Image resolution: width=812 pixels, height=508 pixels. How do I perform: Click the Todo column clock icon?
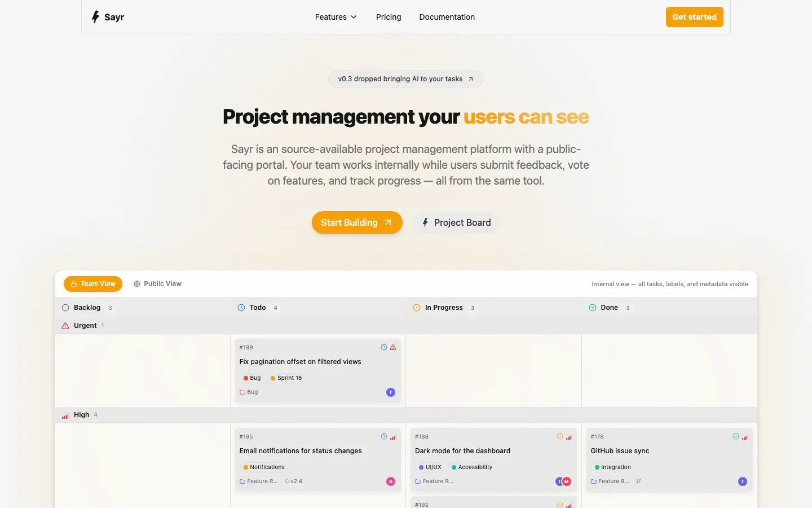[241, 308]
